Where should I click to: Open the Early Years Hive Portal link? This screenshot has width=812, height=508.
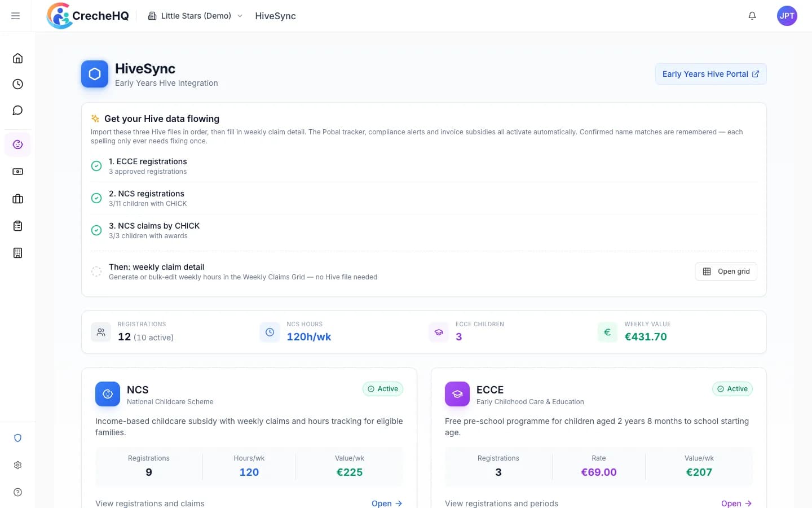tap(710, 74)
